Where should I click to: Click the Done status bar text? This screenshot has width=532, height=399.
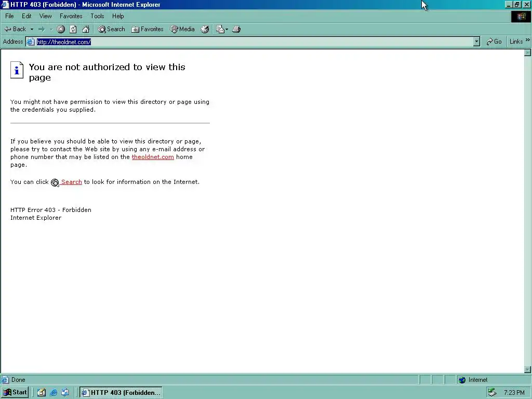[18, 380]
